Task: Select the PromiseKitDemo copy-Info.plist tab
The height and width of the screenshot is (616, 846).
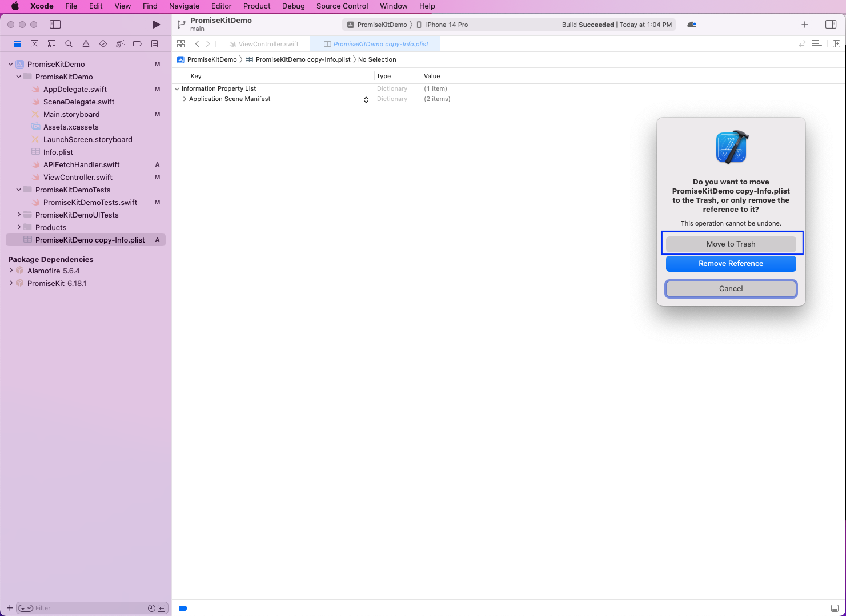Action: pyautogui.click(x=376, y=44)
